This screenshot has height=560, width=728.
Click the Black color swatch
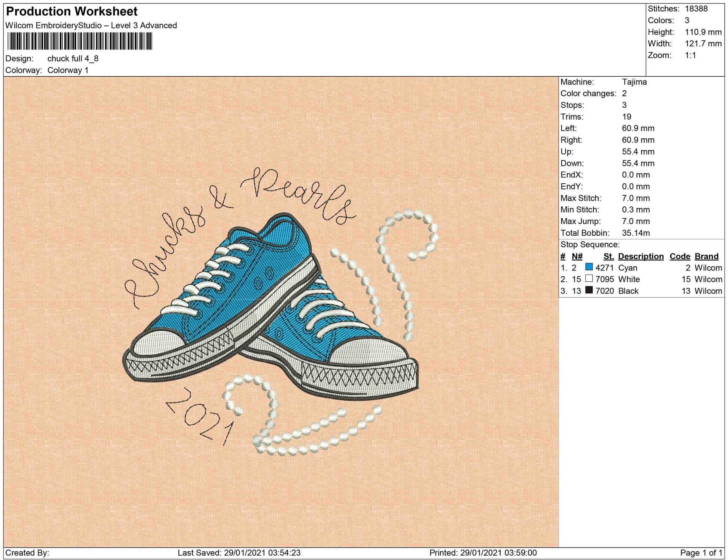pos(589,290)
